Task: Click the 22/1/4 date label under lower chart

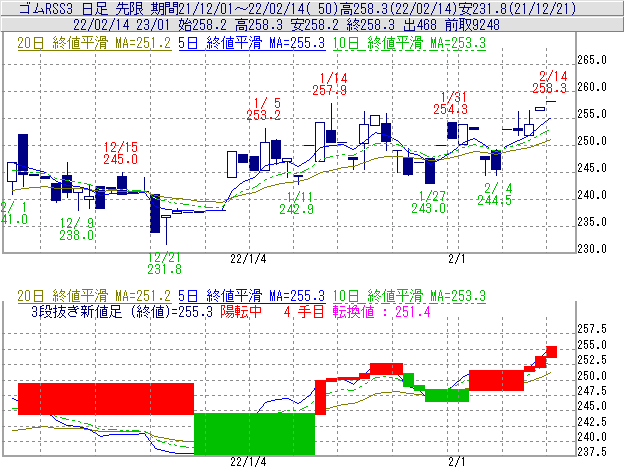Action: pos(248,462)
